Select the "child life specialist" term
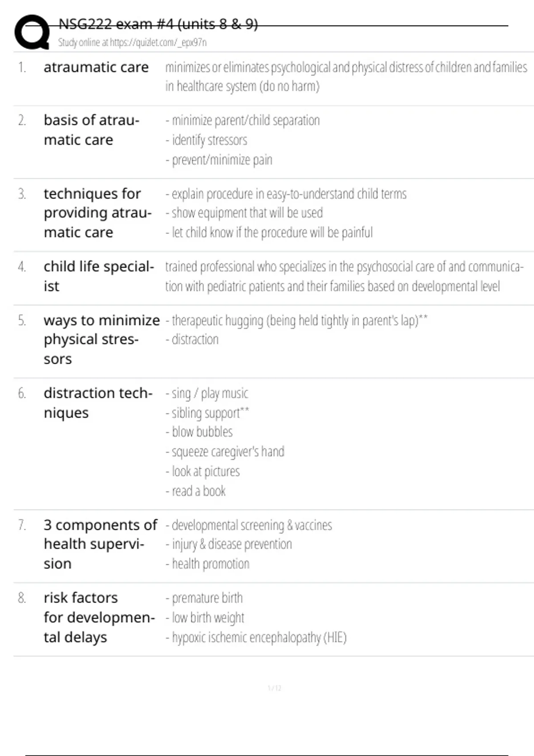This screenshot has width=534, height=756. click(98, 276)
